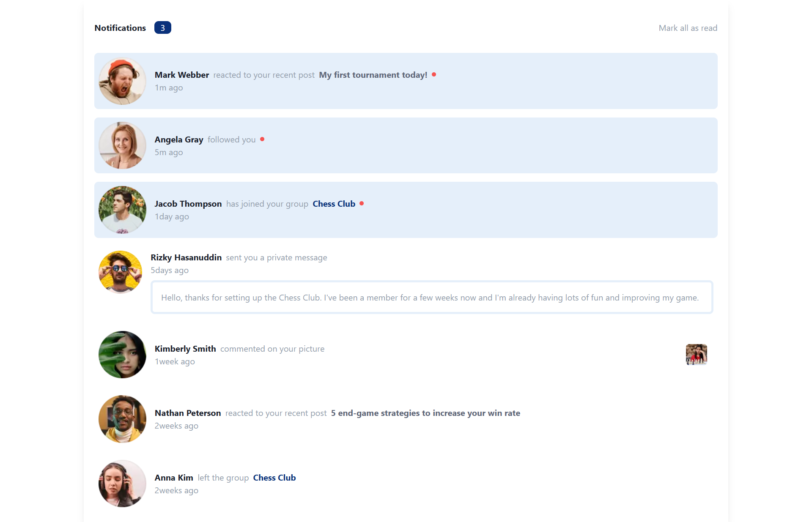Open Chess Club link in Jacob's notification
The width and height of the screenshot is (812, 522).
[x=334, y=204]
